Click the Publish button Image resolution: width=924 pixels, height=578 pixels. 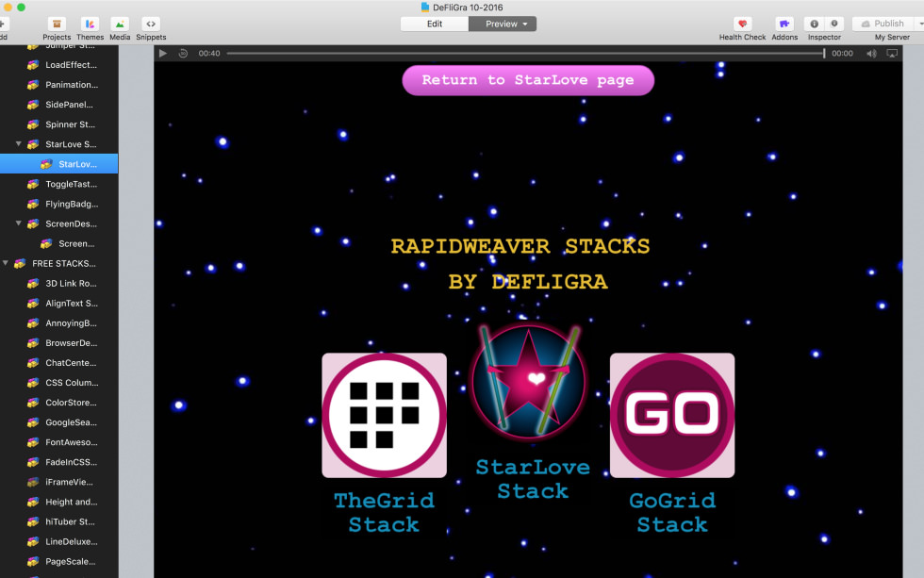[x=883, y=25]
